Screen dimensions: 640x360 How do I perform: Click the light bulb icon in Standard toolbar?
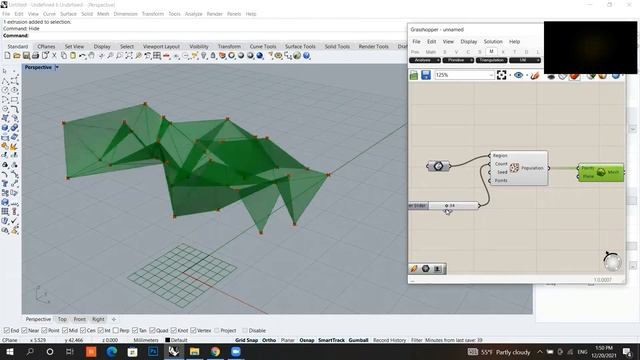pos(204,56)
